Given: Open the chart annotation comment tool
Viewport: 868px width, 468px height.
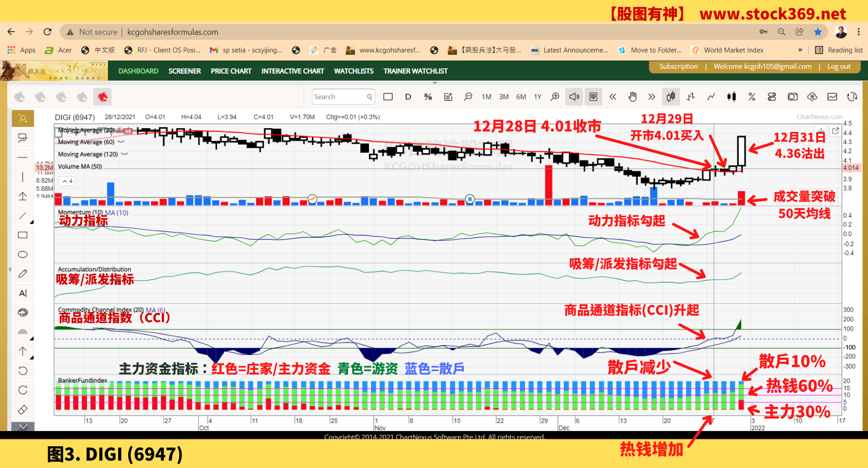Looking at the screenshot, I should point(23,138).
